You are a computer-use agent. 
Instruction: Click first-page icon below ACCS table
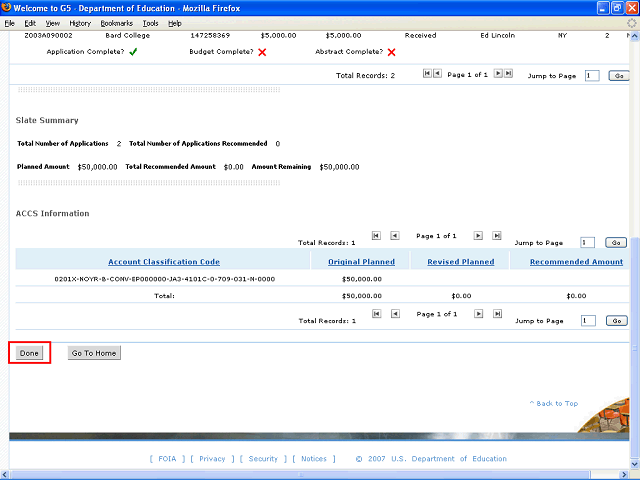point(377,313)
